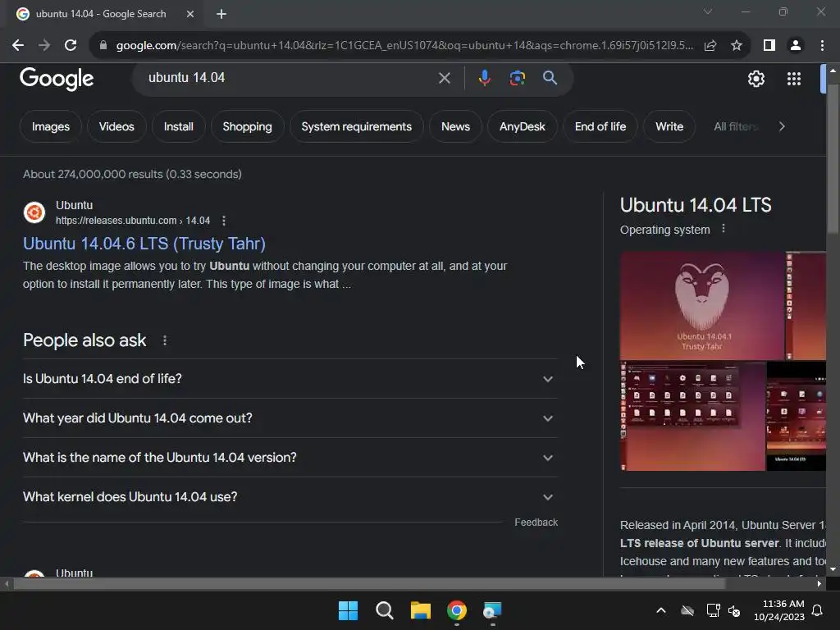Select the System requirements filter

click(x=356, y=126)
